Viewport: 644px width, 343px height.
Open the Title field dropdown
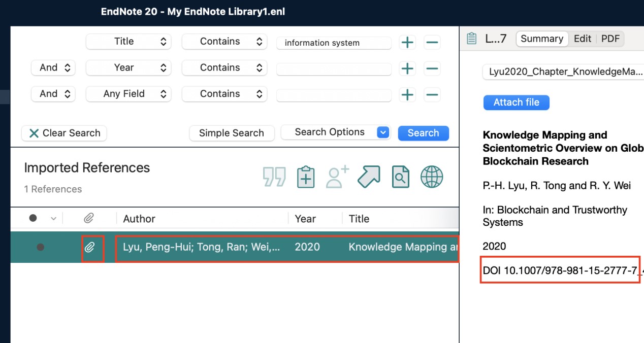click(128, 42)
